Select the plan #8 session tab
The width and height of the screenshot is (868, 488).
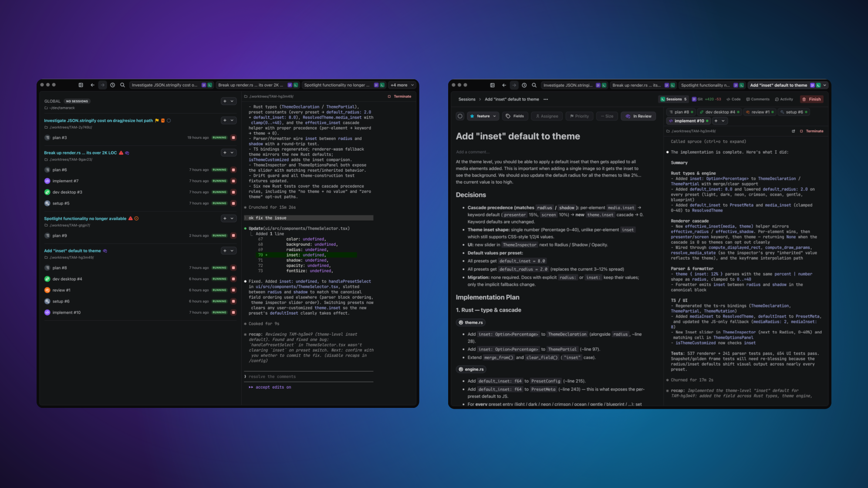tap(681, 112)
